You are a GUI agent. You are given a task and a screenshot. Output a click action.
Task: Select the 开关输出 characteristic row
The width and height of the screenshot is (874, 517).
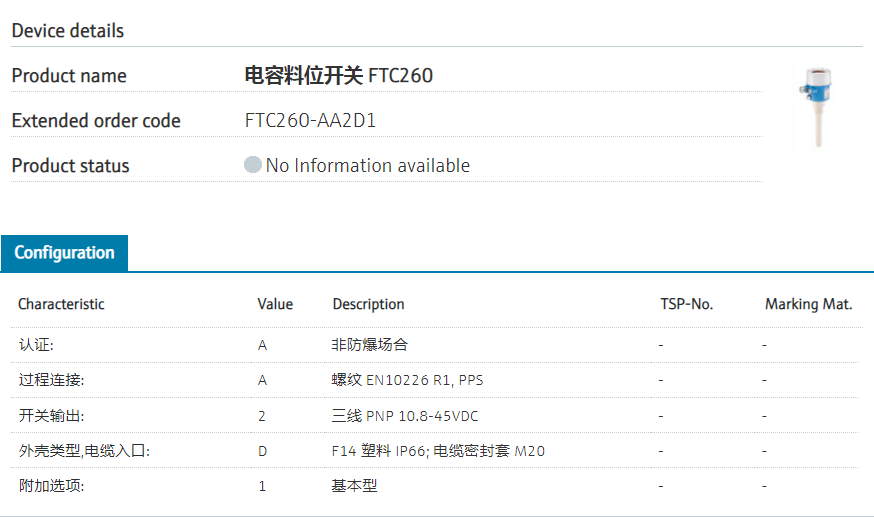(x=51, y=416)
